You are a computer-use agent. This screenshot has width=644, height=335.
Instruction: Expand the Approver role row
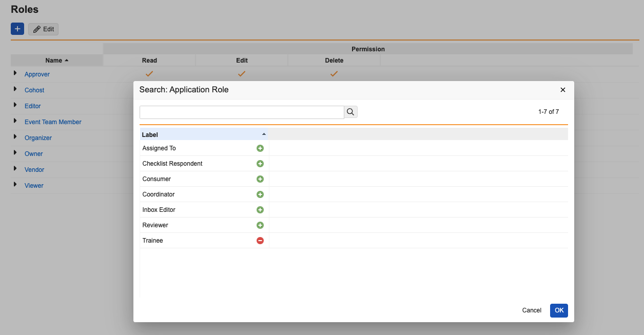click(x=15, y=73)
